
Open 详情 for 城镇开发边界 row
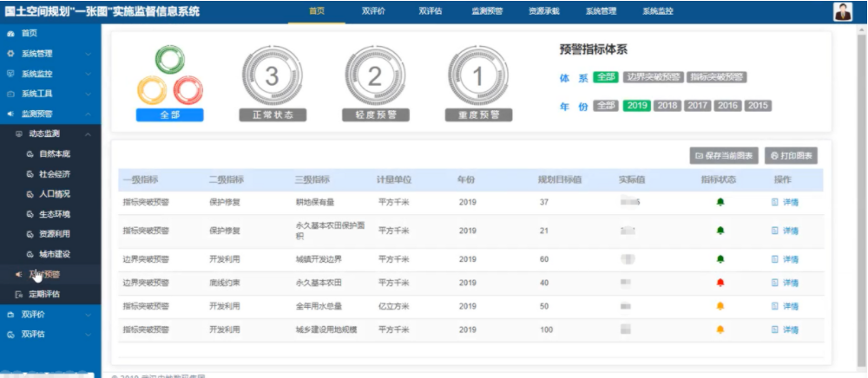tap(785, 258)
